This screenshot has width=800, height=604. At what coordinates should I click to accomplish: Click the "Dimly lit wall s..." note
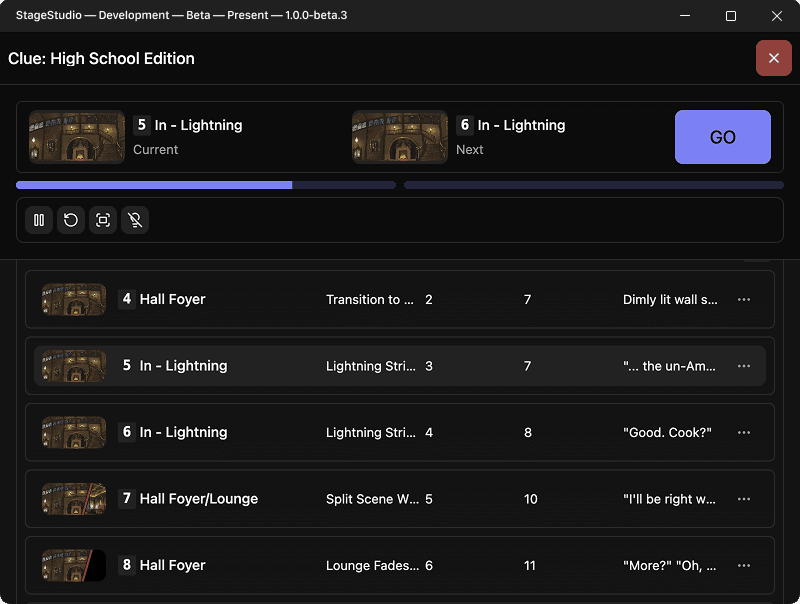pos(670,299)
